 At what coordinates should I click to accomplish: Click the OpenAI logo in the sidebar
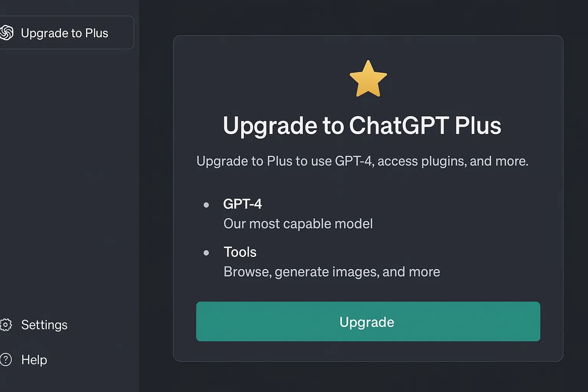tap(7, 33)
